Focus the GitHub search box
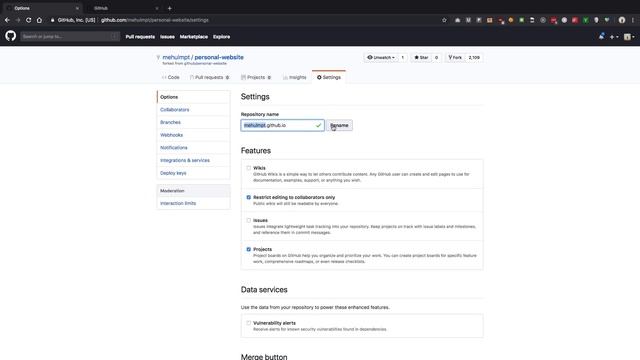 pyautogui.click(x=70, y=36)
